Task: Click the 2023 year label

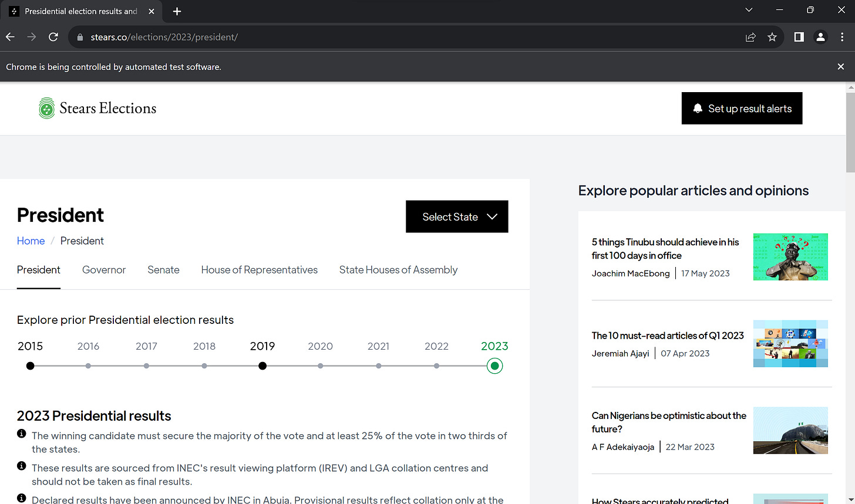Action: tap(494, 346)
